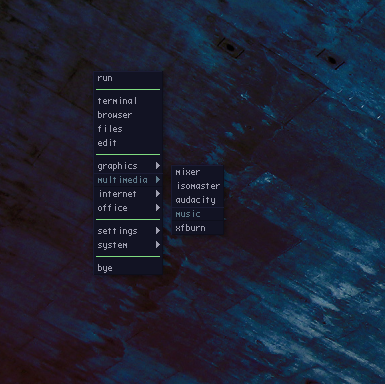
Task: Open the system submenu
Action: 128,245
